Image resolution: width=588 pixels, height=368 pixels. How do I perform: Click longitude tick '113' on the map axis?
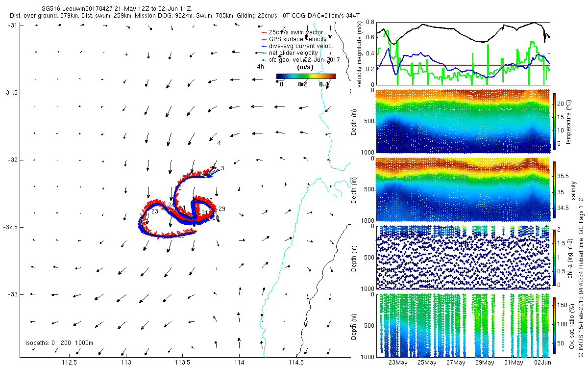(x=126, y=363)
